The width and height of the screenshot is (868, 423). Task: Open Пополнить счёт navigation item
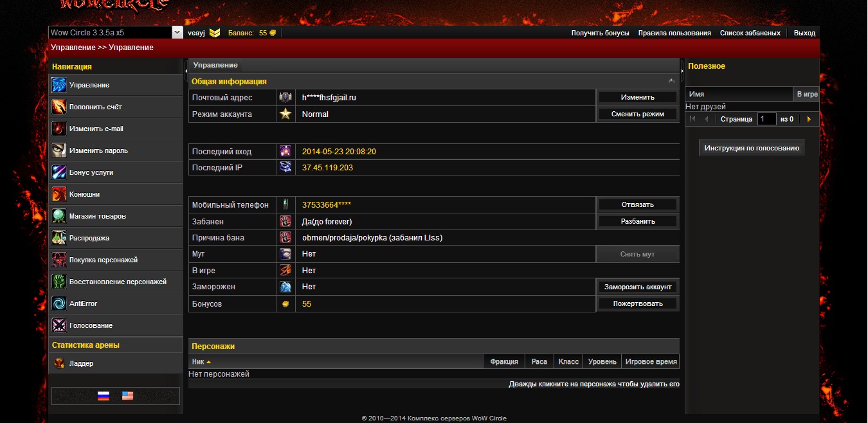(x=116, y=107)
